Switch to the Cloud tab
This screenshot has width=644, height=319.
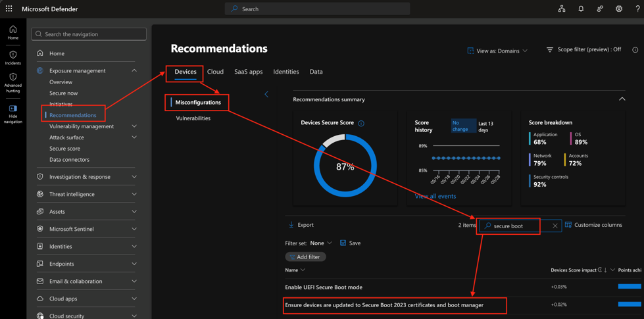(x=215, y=72)
